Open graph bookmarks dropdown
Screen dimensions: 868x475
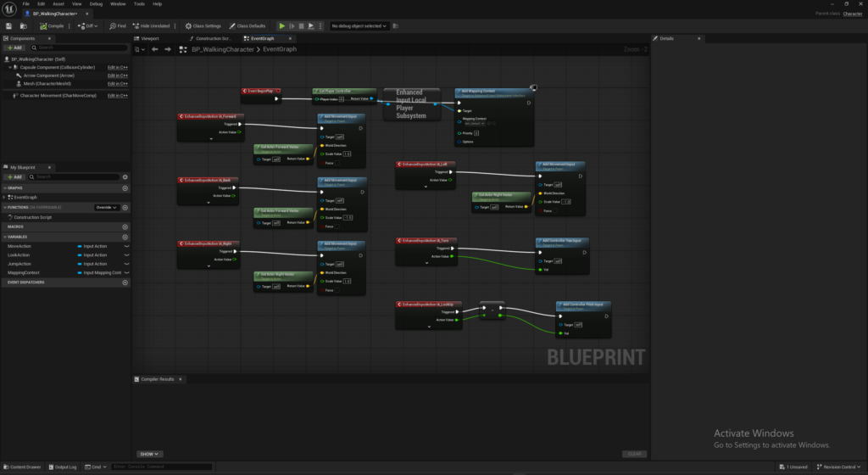tap(140, 49)
